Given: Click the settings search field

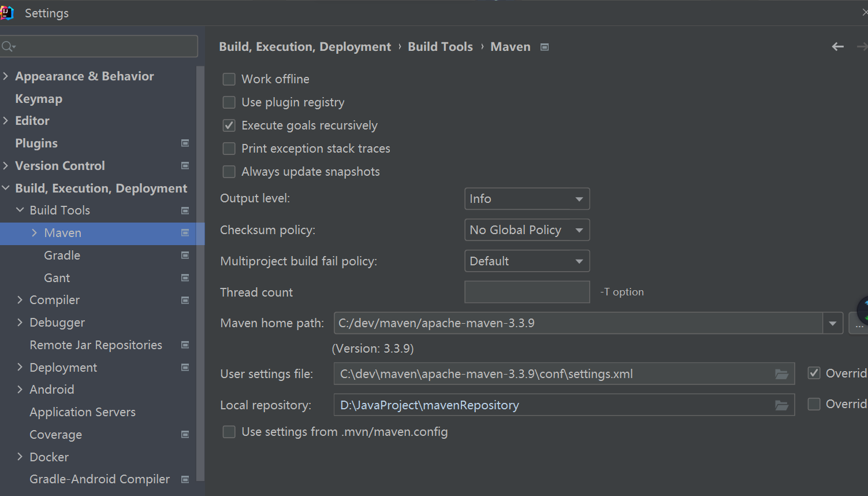Looking at the screenshot, I should tap(99, 46).
